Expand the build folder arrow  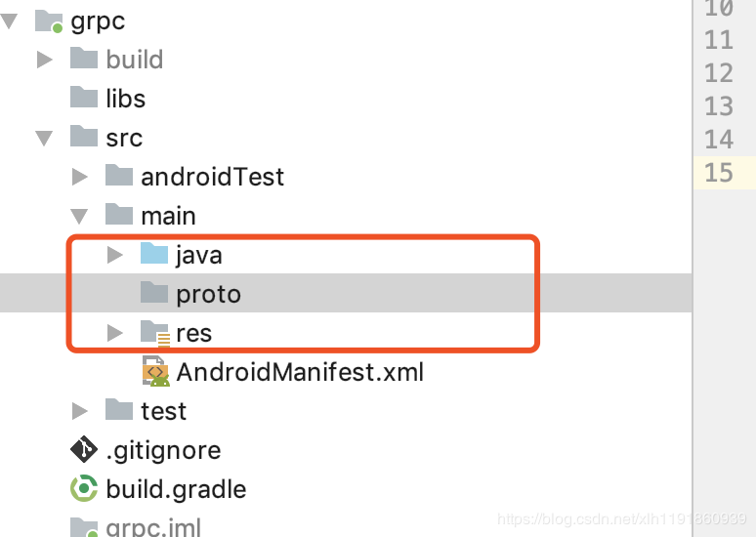pyautogui.click(x=44, y=60)
